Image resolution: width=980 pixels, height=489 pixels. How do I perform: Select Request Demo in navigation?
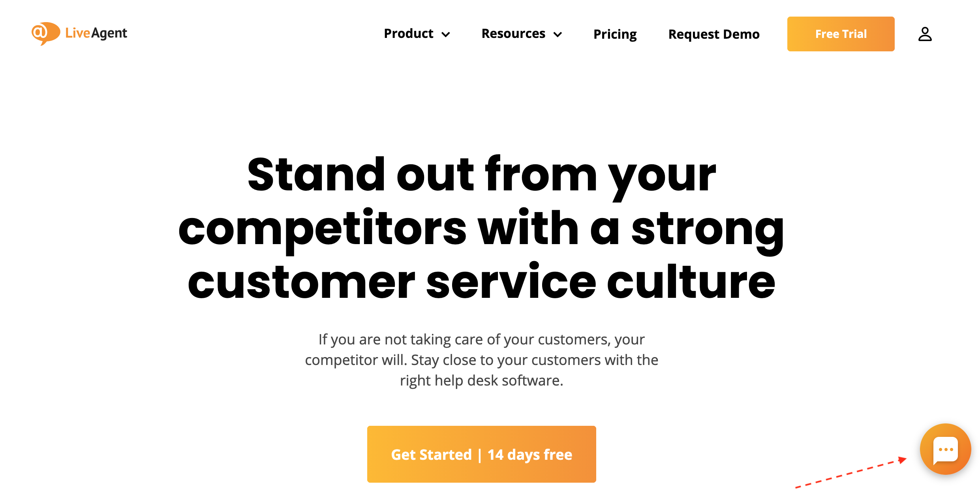pyautogui.click(x=714, y=34)
